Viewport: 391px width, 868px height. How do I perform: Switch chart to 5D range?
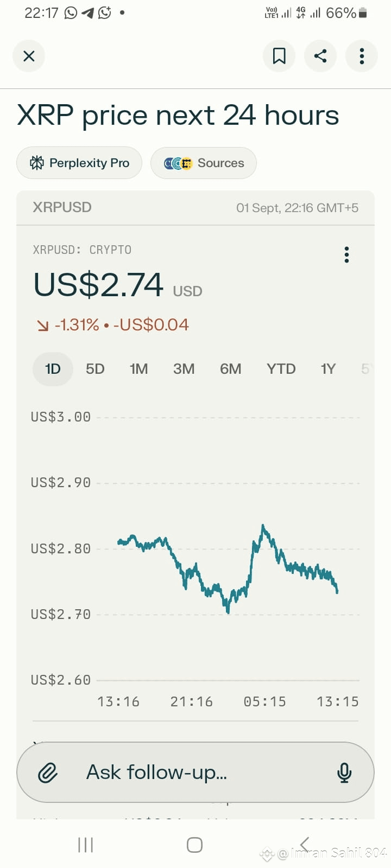[x=95, y=369]
